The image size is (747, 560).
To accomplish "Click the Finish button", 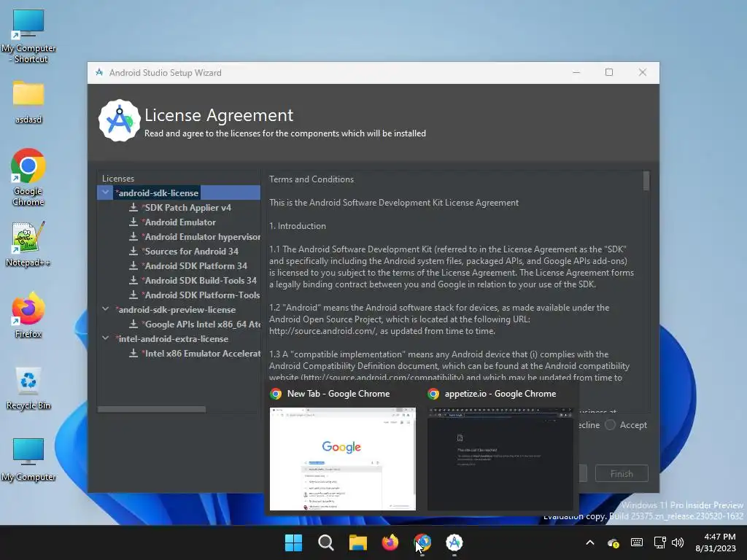I will (622, 473).
